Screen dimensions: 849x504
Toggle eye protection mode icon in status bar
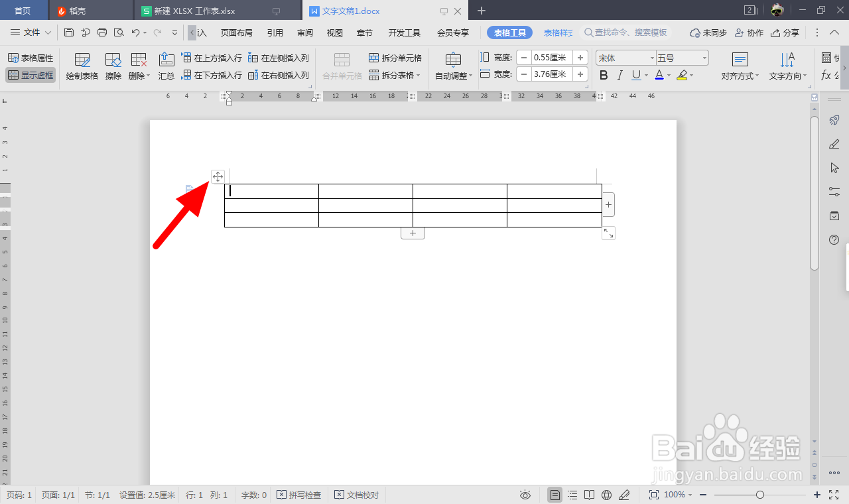(x=525, y=495)
